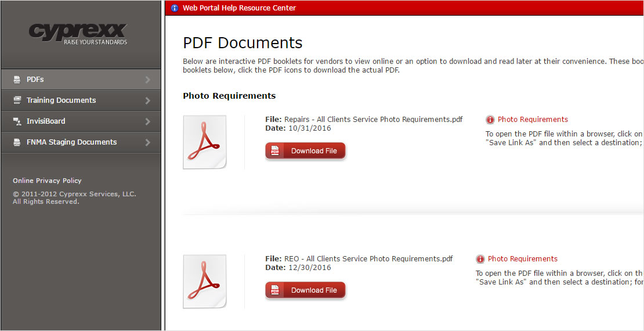644x331 pixels.
Task: Click the red info icon beside first Photo Requirements
Action: pos(490,120)
